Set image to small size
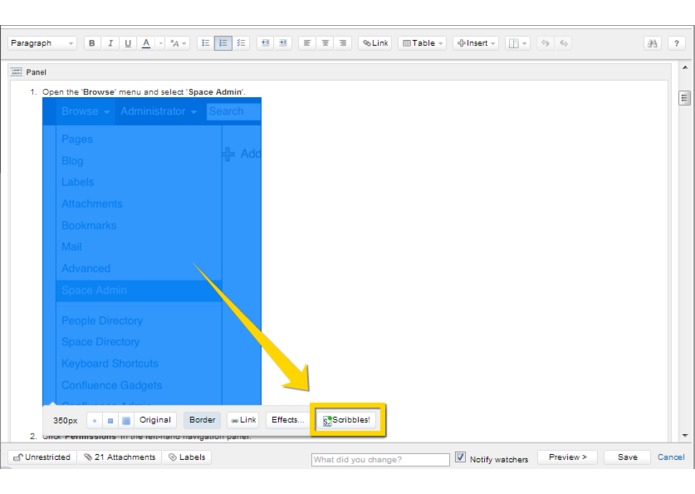695x494 pixels. point(94,420)
